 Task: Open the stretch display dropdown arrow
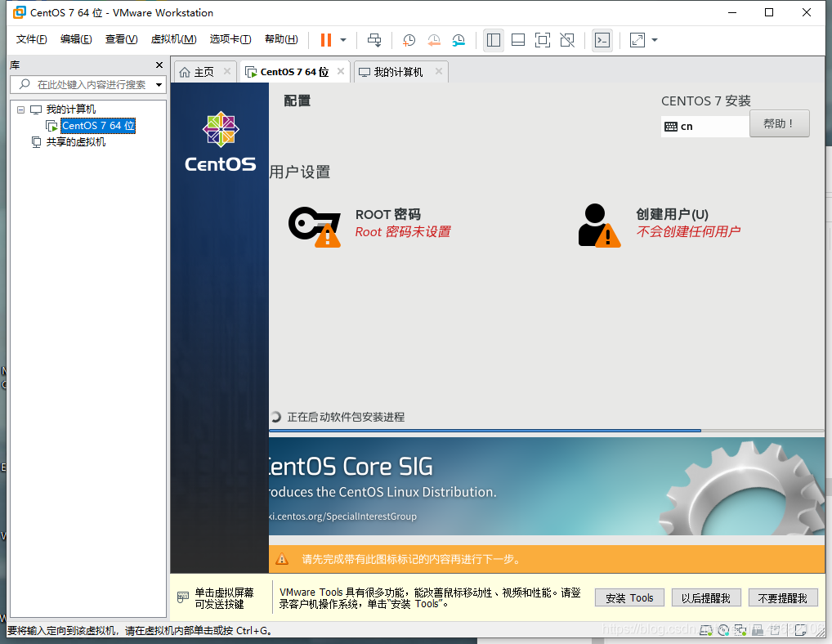point(655,40)
